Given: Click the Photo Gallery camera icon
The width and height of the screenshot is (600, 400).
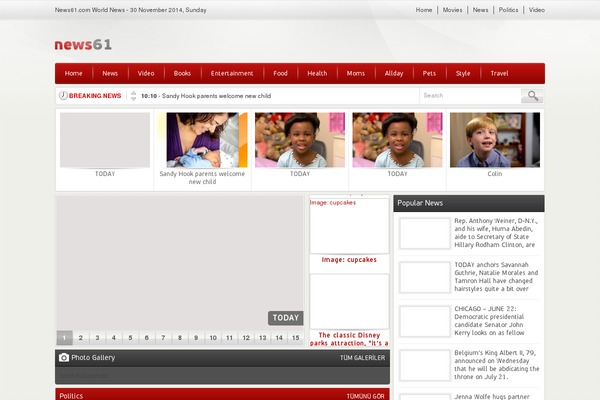Looking at the screenshot, I should [64, 358].
